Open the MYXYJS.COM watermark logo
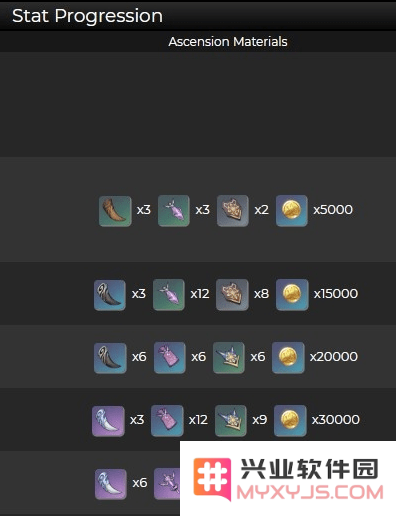 click(x=288, y=479)
